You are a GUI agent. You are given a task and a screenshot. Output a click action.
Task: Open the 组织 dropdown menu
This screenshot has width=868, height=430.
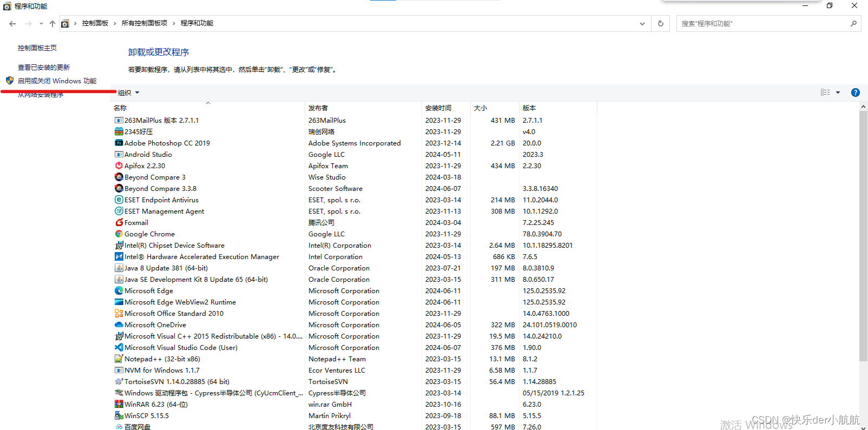tap(129, 92)
